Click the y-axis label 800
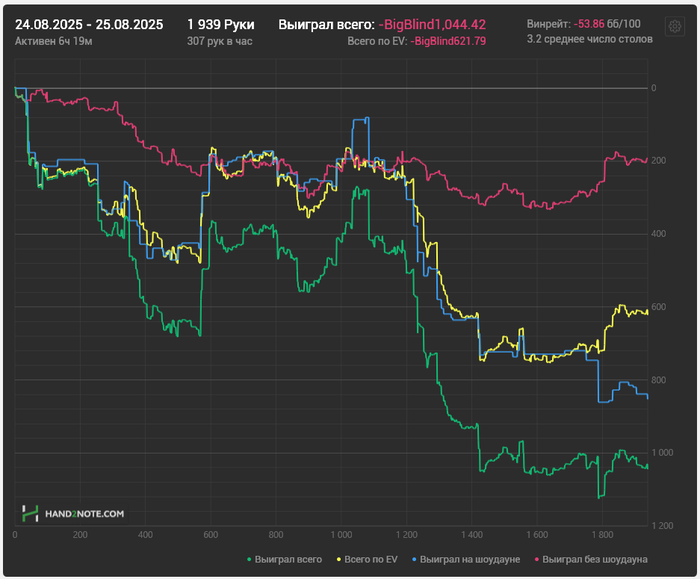 tap(658, 380)
